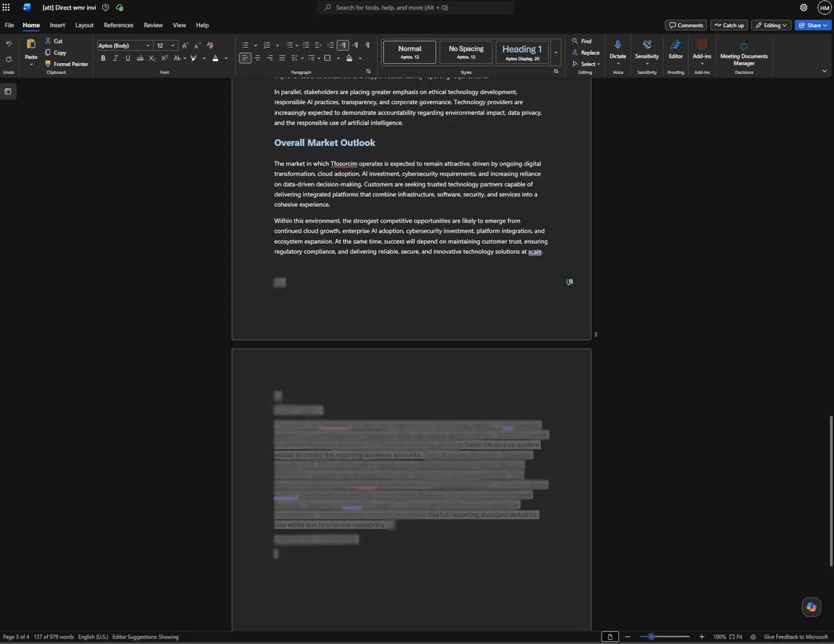Viewport: 834px width, 644px height.
Task: Click Give Feedback to Microsoft
Action: [x=796, y=637]
